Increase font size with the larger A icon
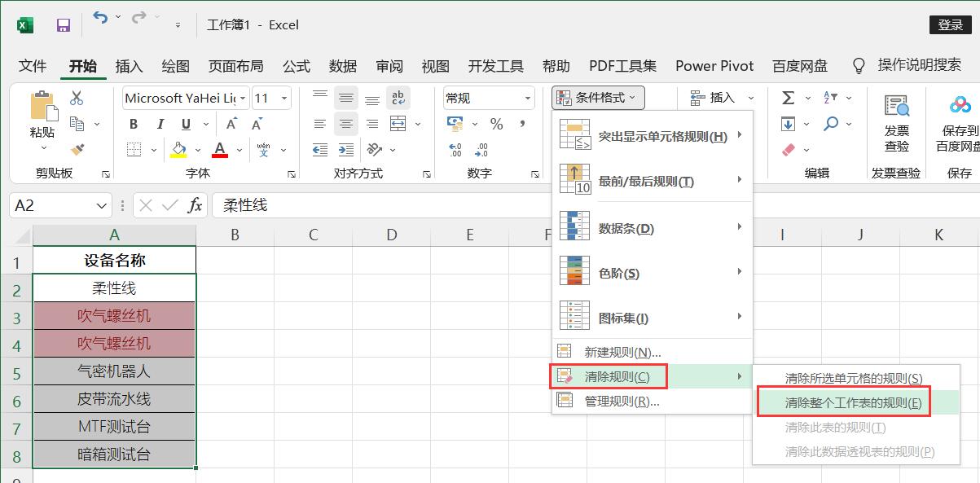This screenshot has height=483, width=980. [232, 124]
